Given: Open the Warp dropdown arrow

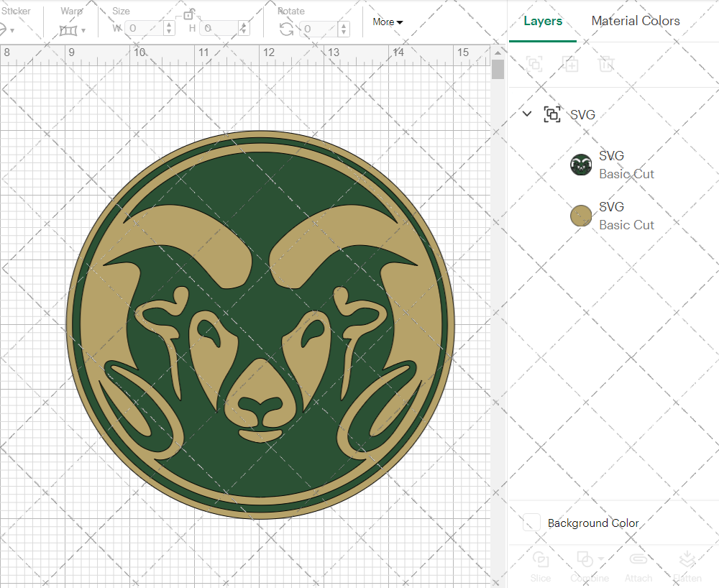Looking at the screenshot, I should [x=83, y=31].
